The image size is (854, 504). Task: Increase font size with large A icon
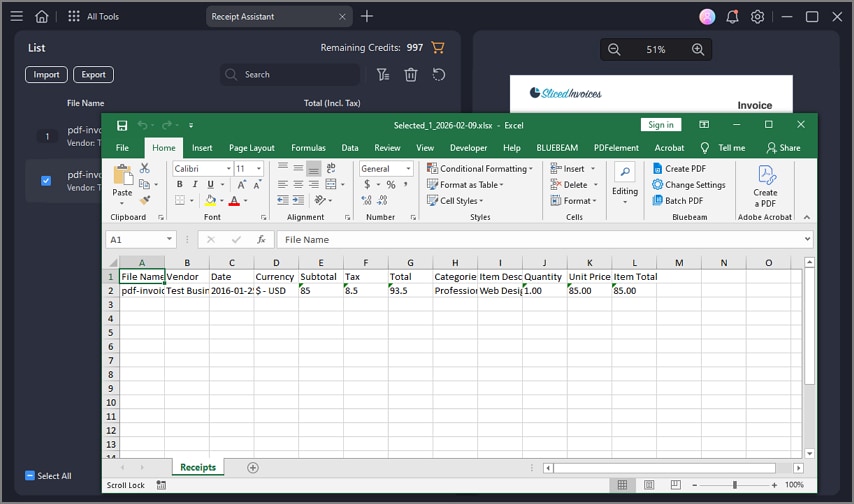241,185
